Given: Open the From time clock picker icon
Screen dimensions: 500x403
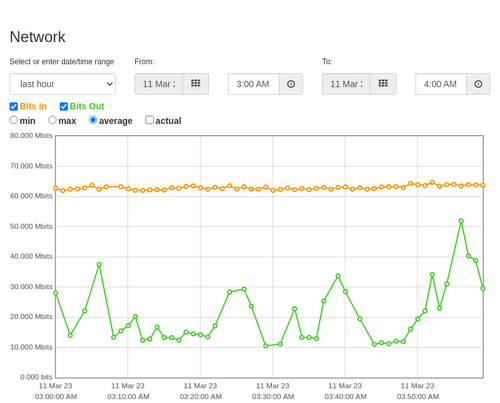Looking at the screenshot, I should point(291,84).
